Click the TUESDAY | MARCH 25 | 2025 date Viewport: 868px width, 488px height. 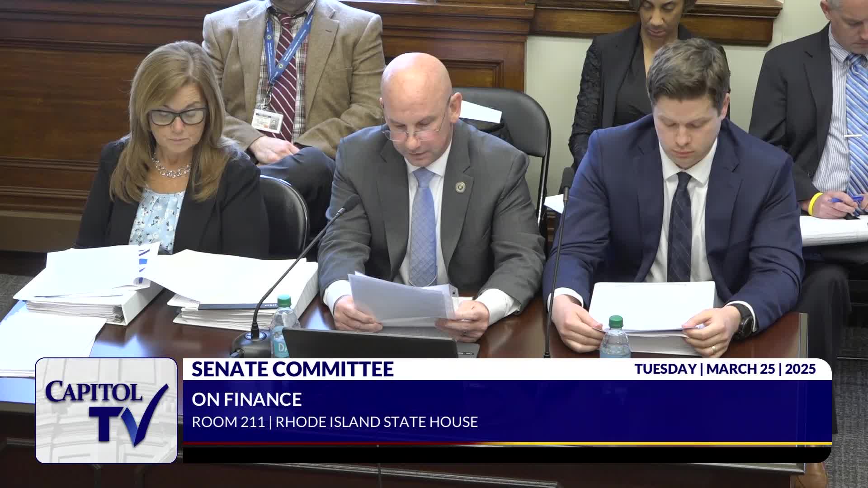[x=725, y=369]
